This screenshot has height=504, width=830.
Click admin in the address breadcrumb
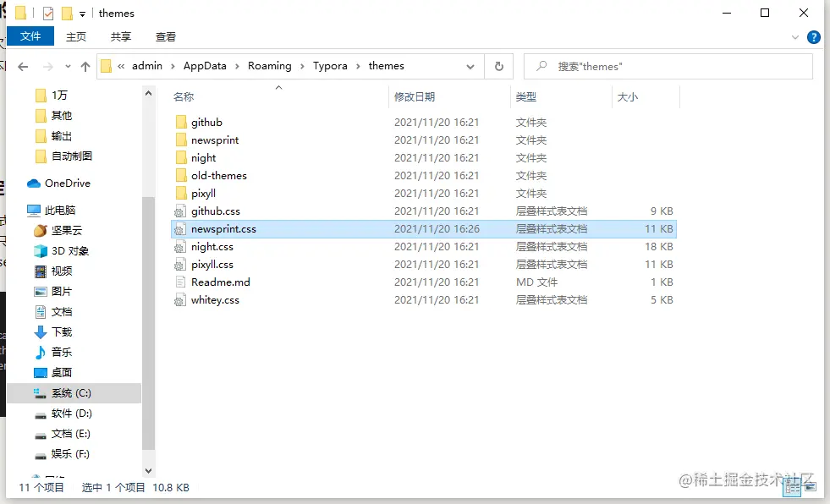coord(147,66)
